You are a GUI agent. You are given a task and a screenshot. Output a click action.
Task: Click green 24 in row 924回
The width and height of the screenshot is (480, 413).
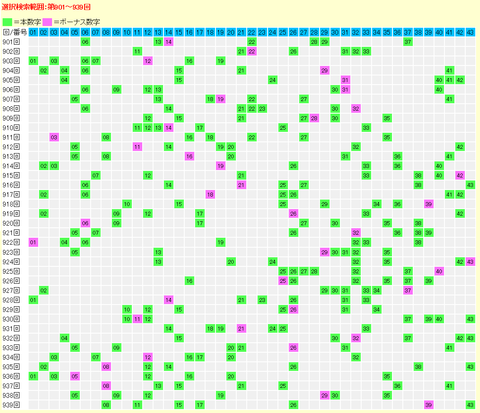point(273,262)
